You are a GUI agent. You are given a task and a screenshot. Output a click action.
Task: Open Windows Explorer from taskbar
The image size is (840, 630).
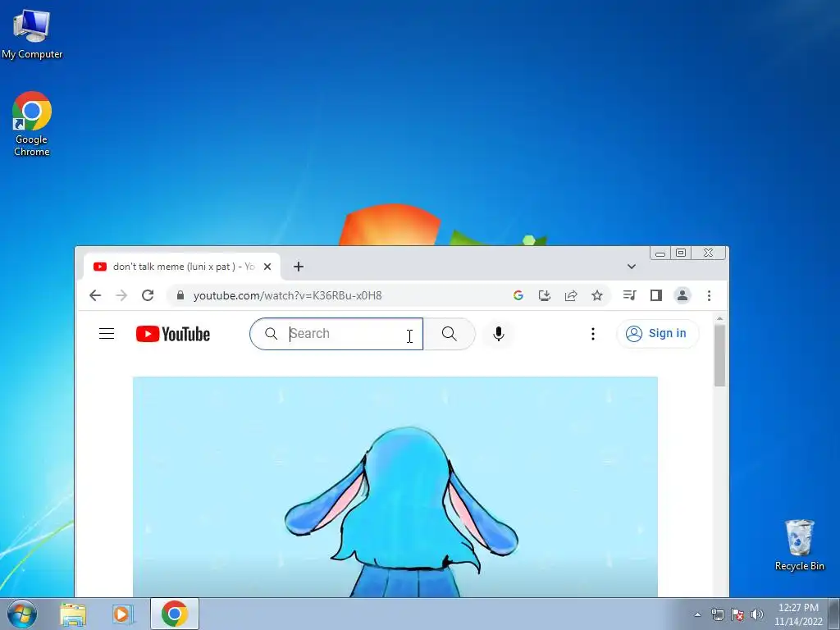[x=73, y=614]
